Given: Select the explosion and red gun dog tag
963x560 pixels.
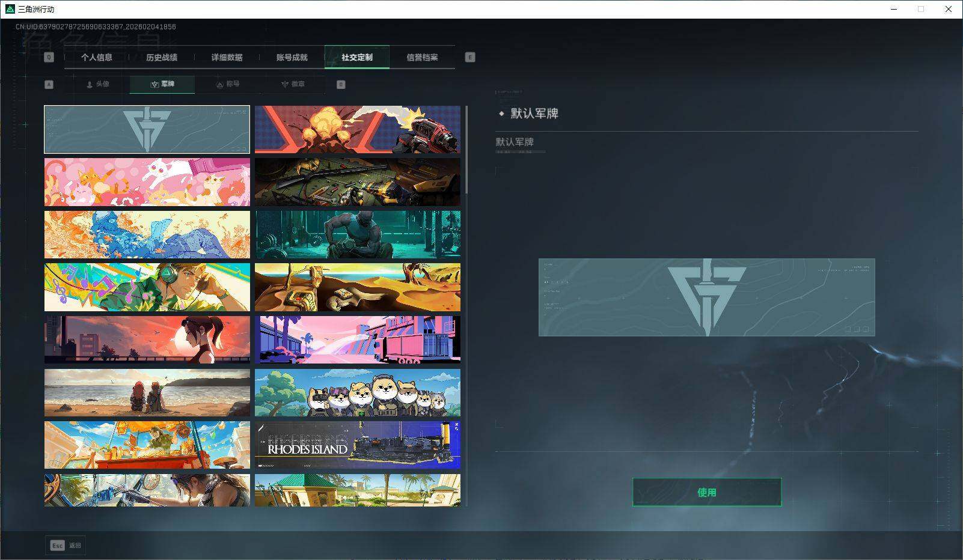Looking at the screenshot, I should click(358, 130).
